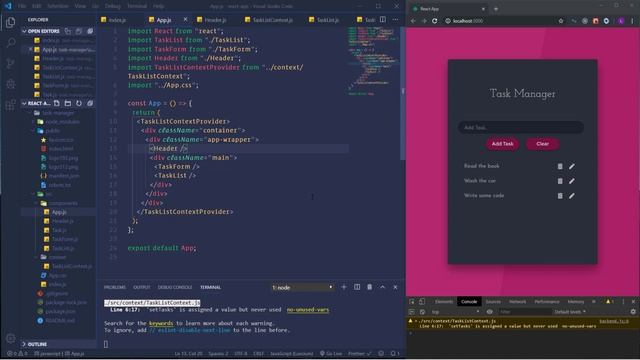This screenshot has height=360, width=640.
Task: Click DevTools inspect element icon
Action: 412,302
